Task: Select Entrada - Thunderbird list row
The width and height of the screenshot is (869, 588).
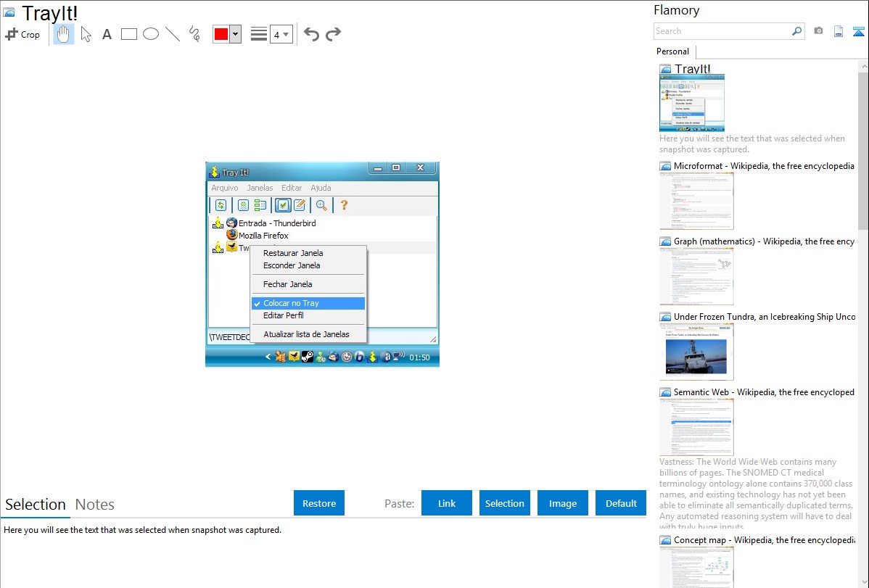Action: tap(323, 223)
